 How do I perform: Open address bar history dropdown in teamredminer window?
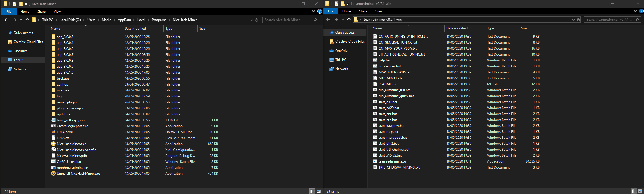pos(574,20)
